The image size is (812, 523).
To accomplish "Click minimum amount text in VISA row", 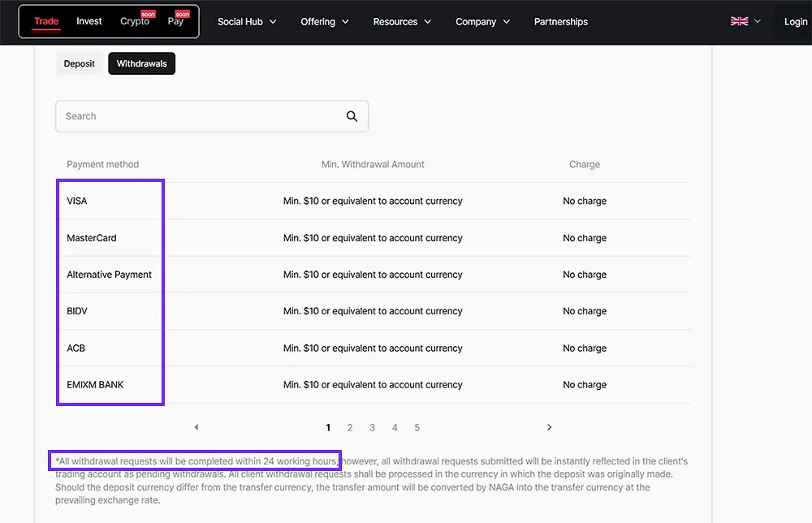I will pyautogui.click(x=373, y=201).
